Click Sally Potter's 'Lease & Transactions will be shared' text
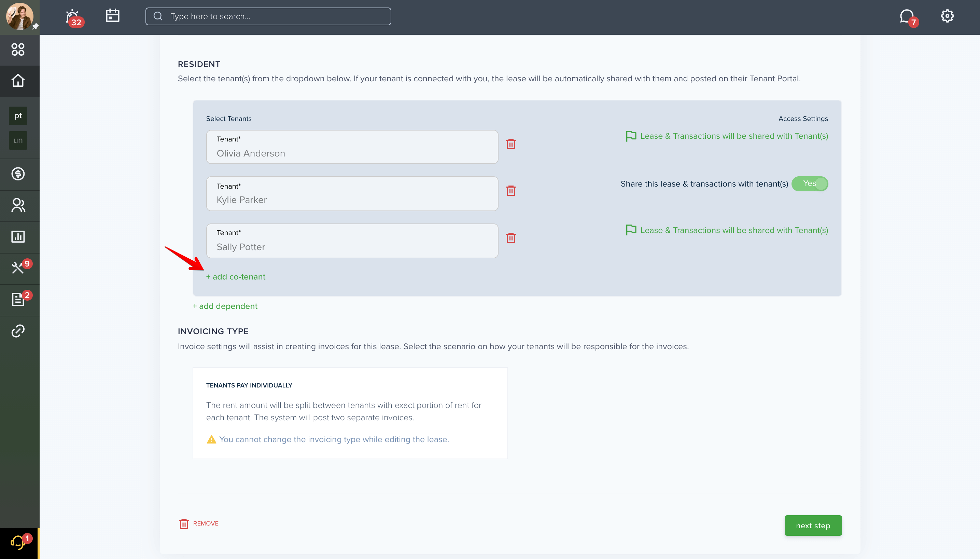Image resolution: width=980 pixels, height=559 pixels. click(734, 230)
